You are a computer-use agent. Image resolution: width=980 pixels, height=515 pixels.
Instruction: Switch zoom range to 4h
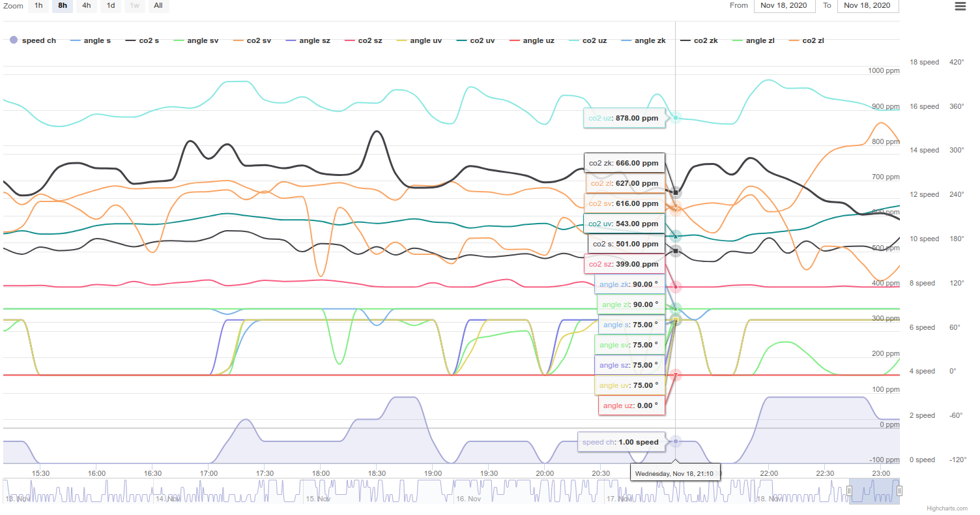click(x=87, y=5)
